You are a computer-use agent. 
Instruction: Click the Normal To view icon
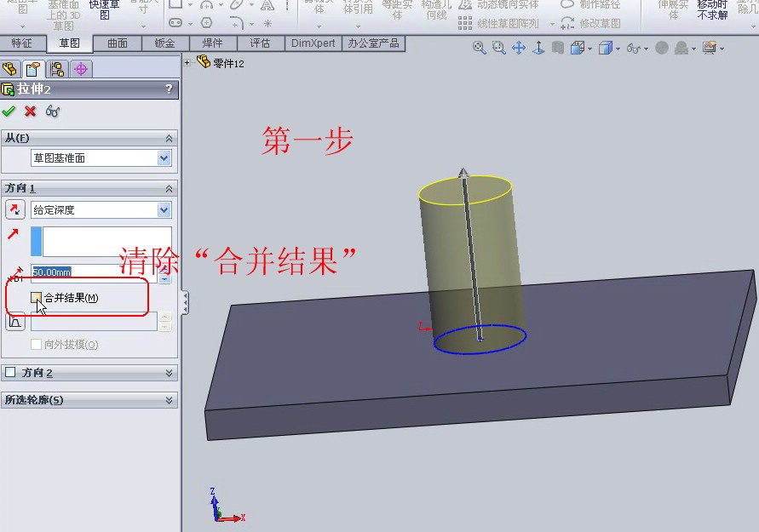[x=538, y=48]
